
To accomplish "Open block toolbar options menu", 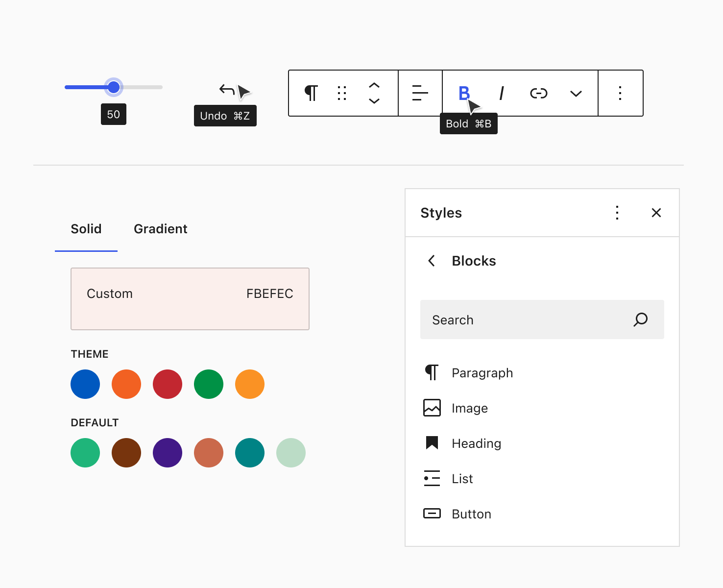I will [620, 93].
